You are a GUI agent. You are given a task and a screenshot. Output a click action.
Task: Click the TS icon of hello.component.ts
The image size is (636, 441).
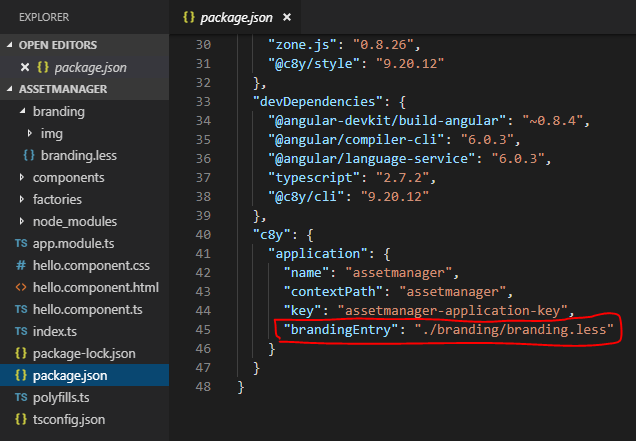pyautogui.click(x=21, y=309)
